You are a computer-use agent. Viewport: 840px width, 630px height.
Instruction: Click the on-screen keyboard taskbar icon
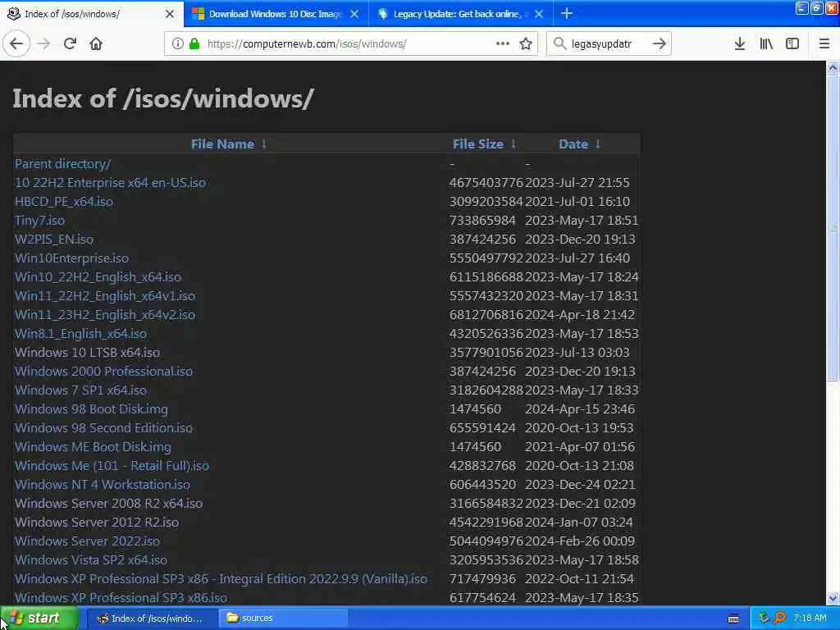733,619
